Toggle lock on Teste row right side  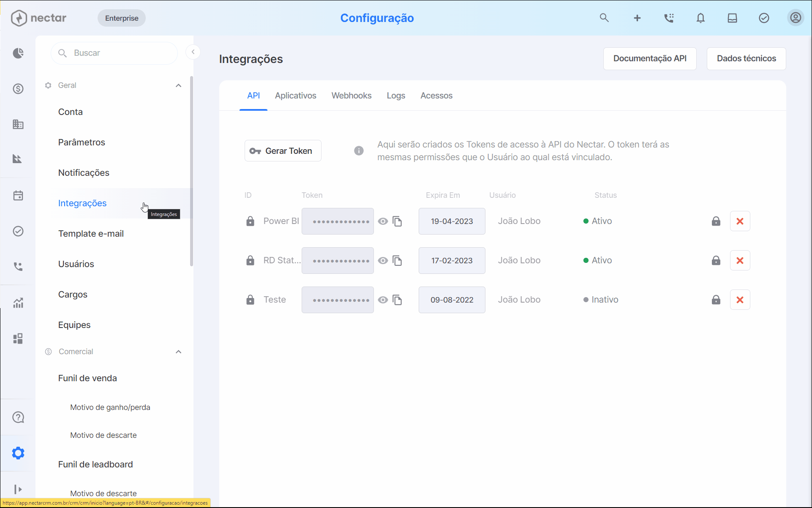[716, 300]
